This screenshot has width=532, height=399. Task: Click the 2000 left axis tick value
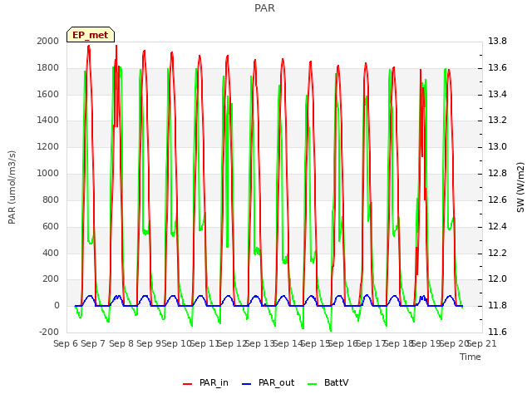48,41
